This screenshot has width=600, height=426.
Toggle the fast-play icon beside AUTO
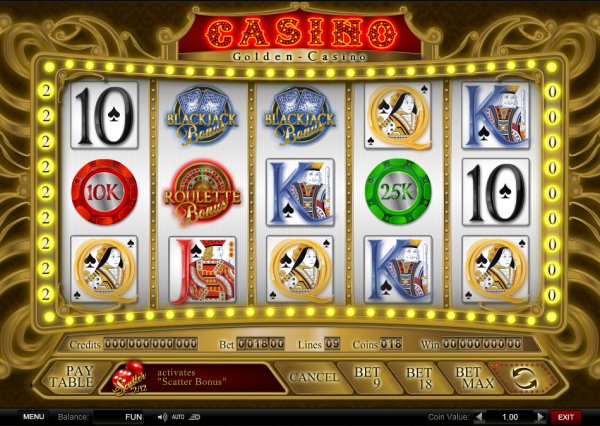(195, 417)
